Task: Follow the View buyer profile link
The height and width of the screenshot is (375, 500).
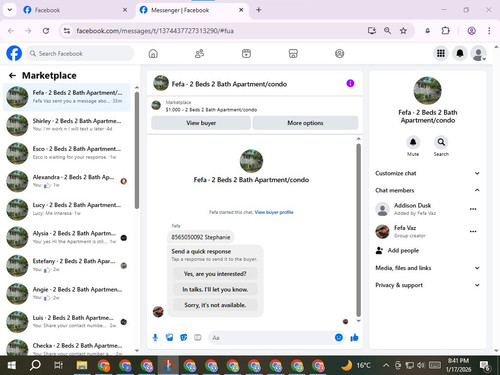Action: [x=274, y=212]
